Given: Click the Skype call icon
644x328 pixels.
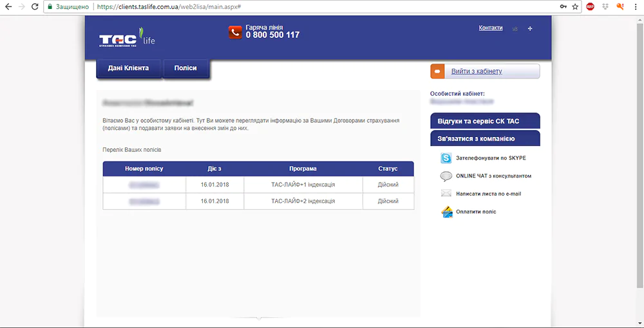Looking at the screenshot, I should point(446,158).
